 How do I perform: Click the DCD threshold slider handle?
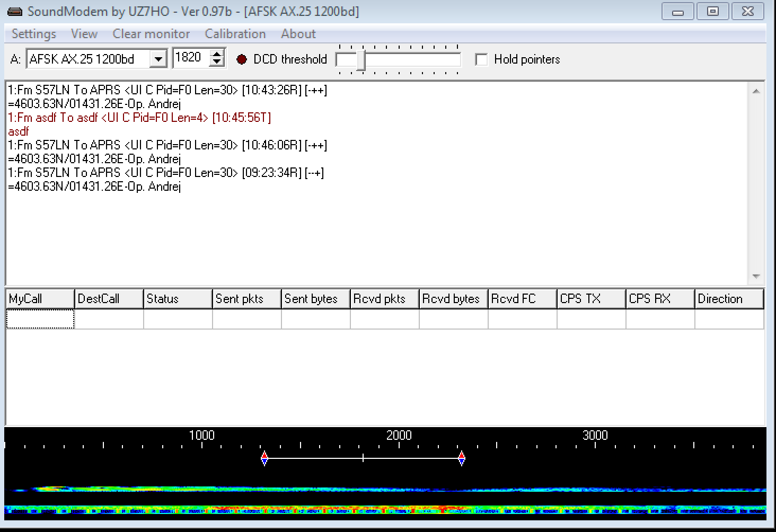click(x=361, y=60)
